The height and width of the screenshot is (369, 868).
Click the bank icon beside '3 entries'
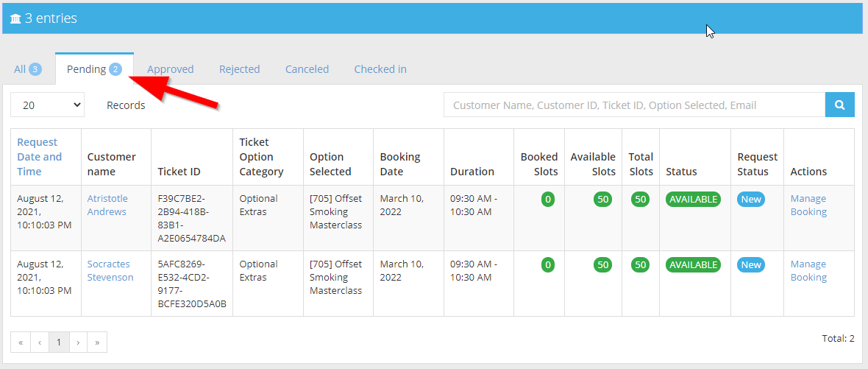tap(15, 19)
